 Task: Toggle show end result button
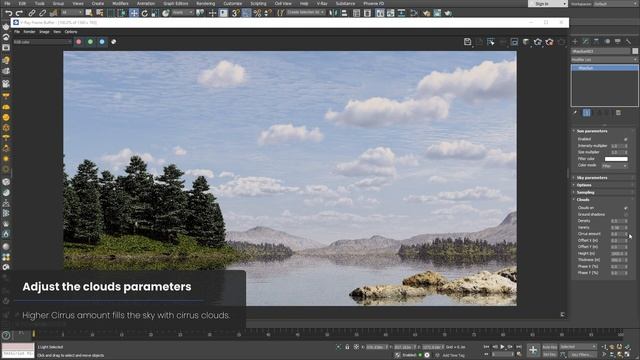(587, 113)
